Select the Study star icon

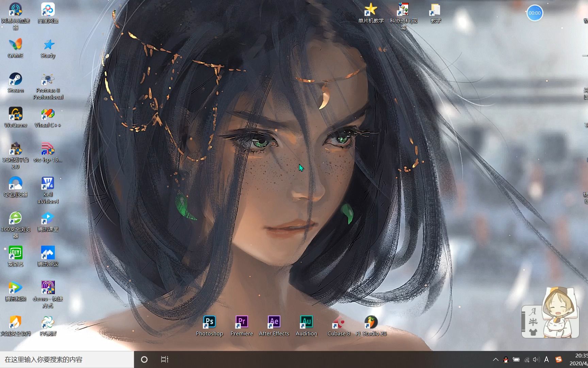(48, 48)
